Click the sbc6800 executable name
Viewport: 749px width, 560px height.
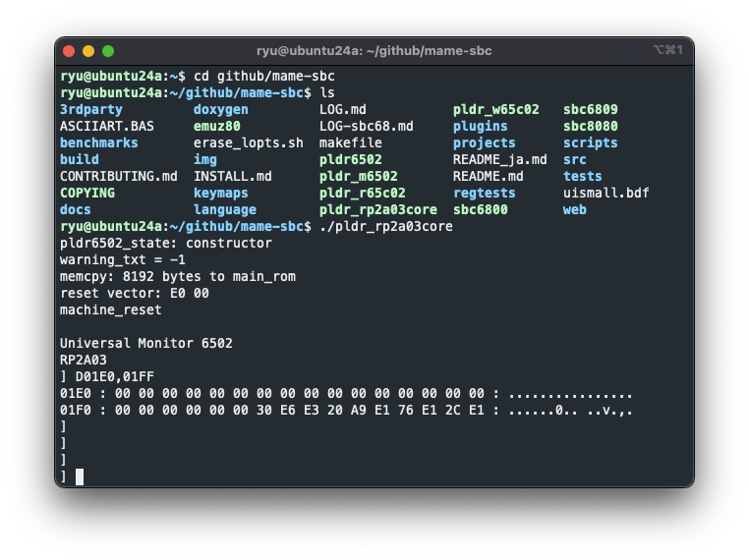[x=480, y=209]
